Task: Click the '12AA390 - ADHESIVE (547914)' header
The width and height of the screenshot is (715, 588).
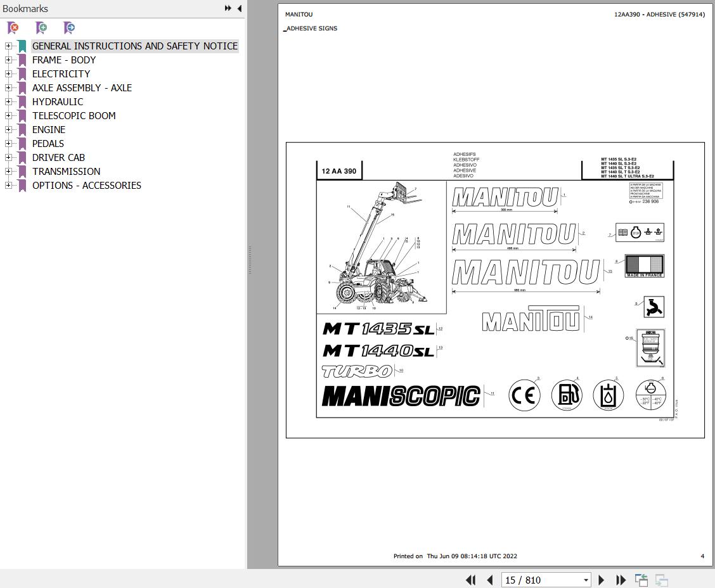Action: (659, 15)
